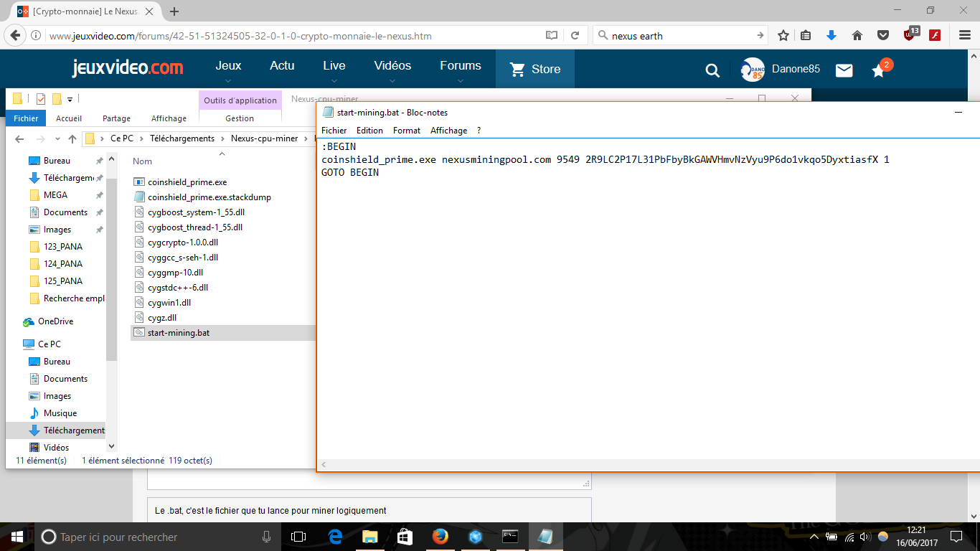Image resolution: width=980 pixels, height=551 pixels.
Task: Expand the Téléchargements breadcrumb chevron
Action: point(222,138)
